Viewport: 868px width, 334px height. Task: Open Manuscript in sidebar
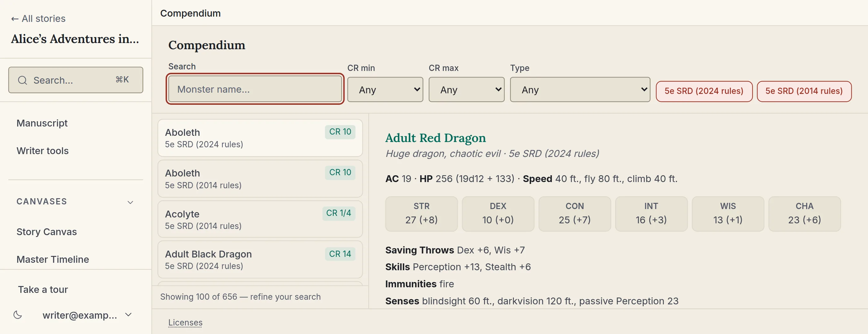point(42,123)
